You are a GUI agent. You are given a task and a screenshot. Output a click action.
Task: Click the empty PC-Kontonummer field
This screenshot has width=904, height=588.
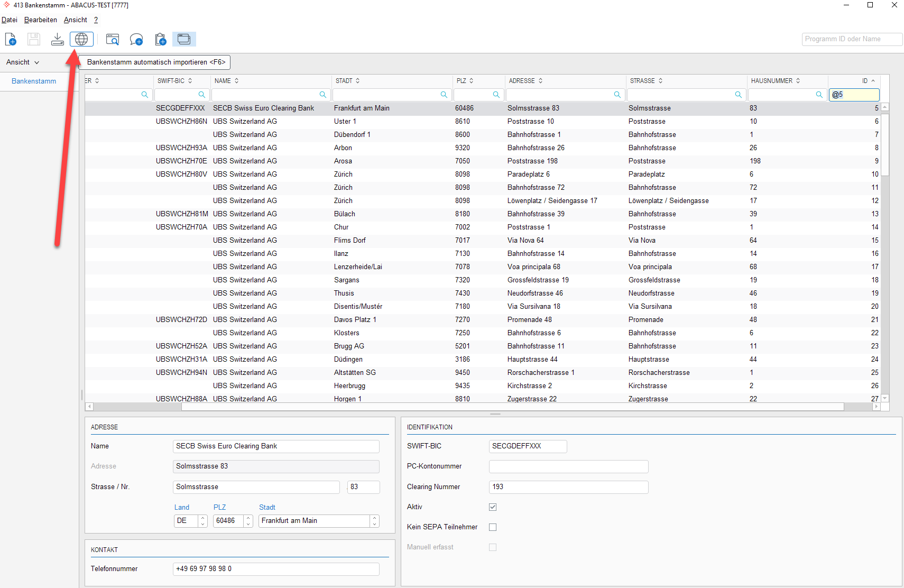(568, 466)
